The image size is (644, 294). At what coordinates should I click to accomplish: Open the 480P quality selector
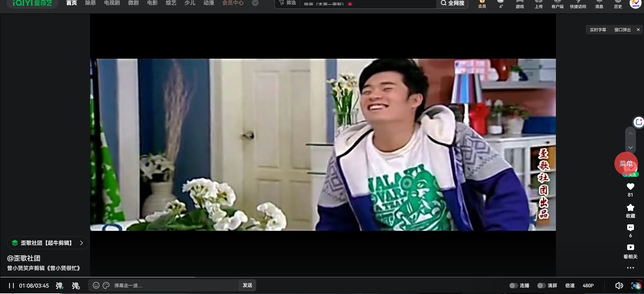[588, 286]
